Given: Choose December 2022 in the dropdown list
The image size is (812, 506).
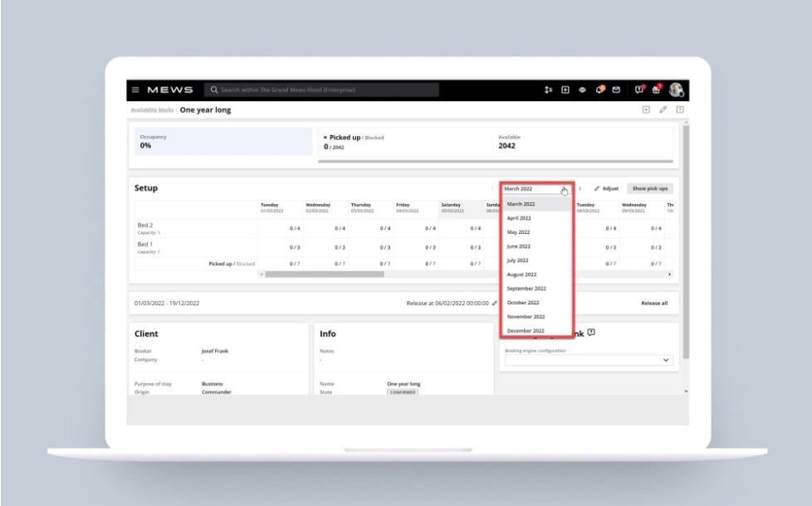Looking at the screenshot, I should click(x=525, y=331).
